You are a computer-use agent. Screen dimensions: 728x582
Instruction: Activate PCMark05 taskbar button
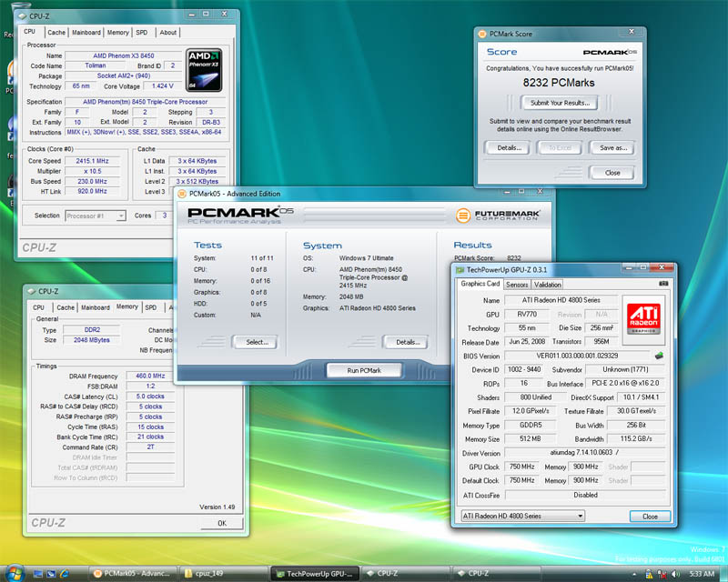click(133, 574)
